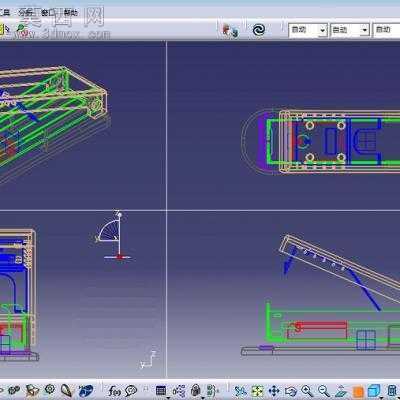Open the 帮助 menu
The height and width of the screenshot is (400, 400).
pos(71,13)
